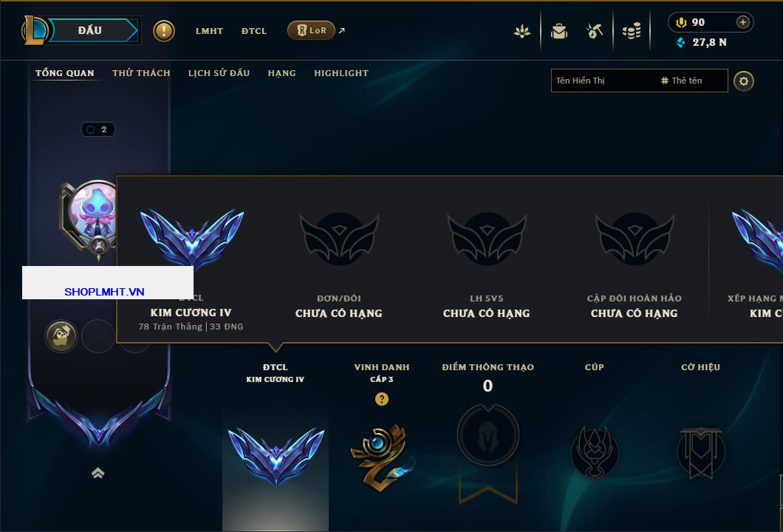Expand the banner with double chevron arrow

tap(98, 473)
